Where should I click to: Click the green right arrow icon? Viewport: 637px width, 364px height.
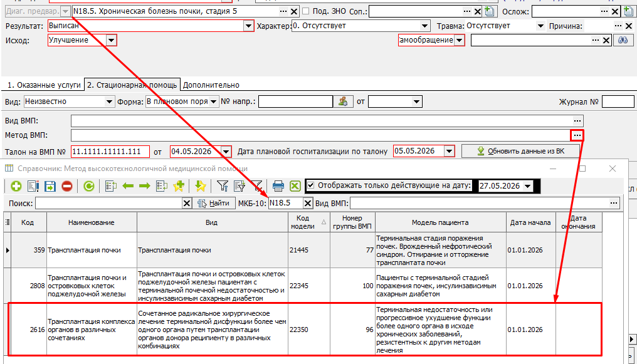(x=145, y=186)
